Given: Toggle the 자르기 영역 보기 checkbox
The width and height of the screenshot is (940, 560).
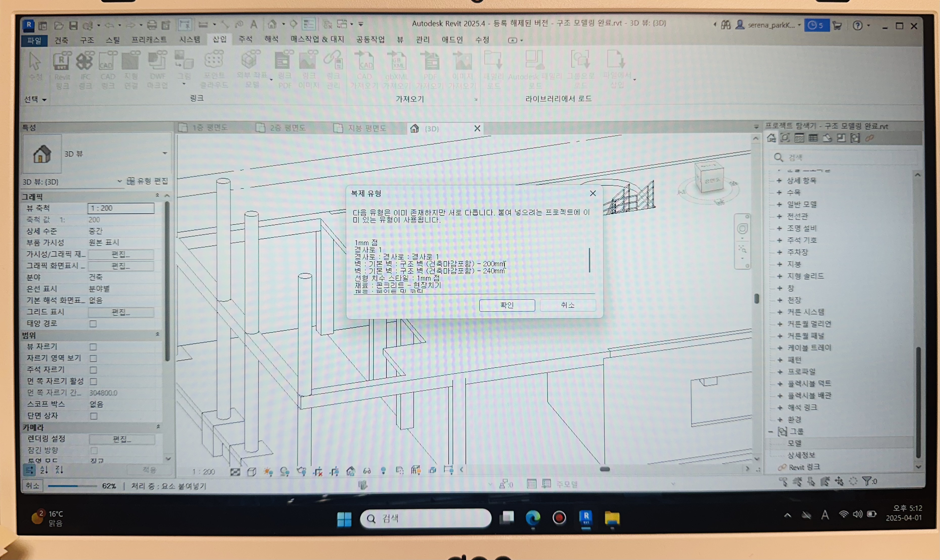Looking at the screenshot, I should coord(93,358).
